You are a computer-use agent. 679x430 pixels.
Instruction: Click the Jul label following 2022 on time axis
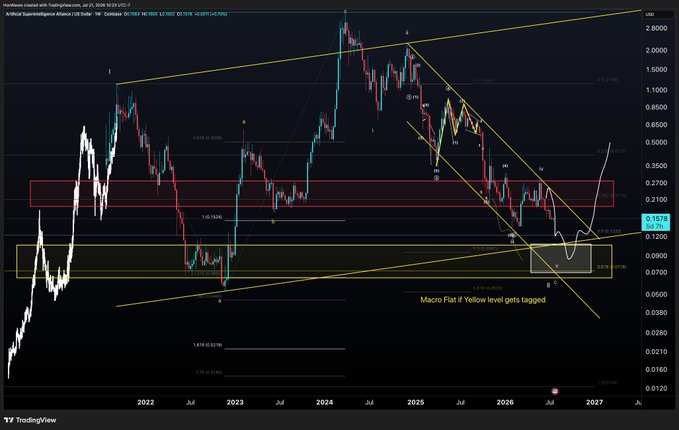pyautogui.click(x=191, y=402)
